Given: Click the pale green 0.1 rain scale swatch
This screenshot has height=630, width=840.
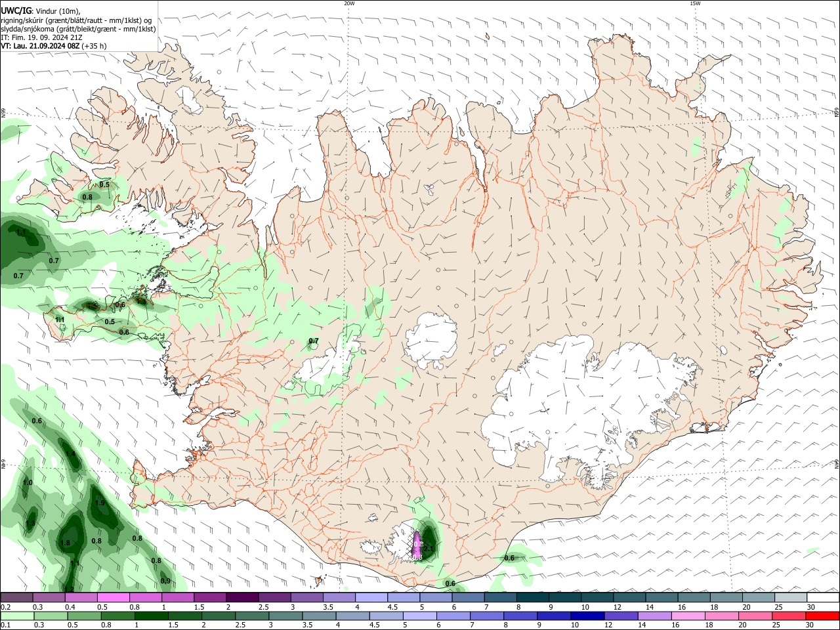Looking at the screenshot, I should point(17,616).
